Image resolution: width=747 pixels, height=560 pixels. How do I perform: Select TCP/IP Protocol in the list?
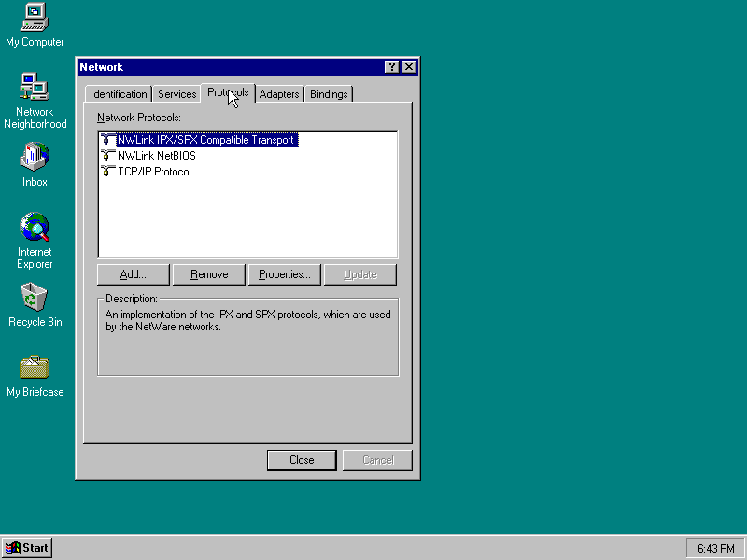(154, 172)
